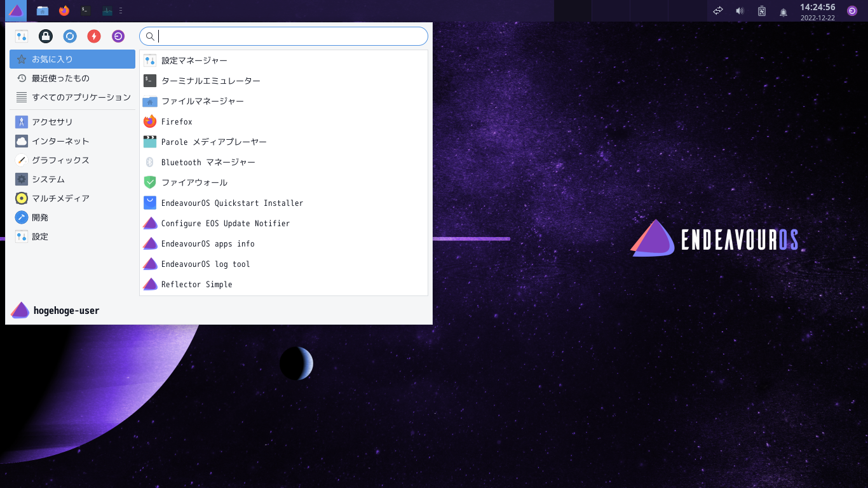Launch Reflector Simple
868x488 pixels.
283,284
